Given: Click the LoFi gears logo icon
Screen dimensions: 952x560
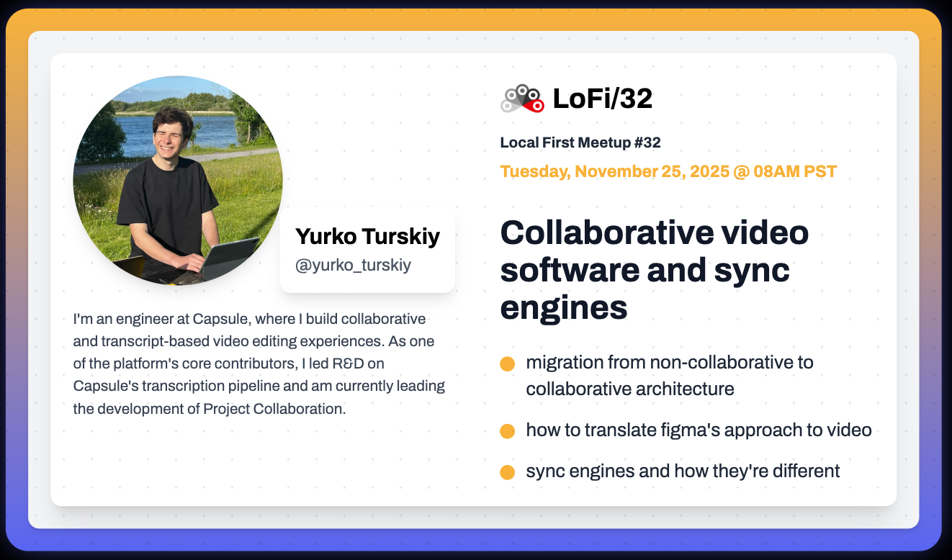Looking at the screenshot, I should click(x=522, y=99).
